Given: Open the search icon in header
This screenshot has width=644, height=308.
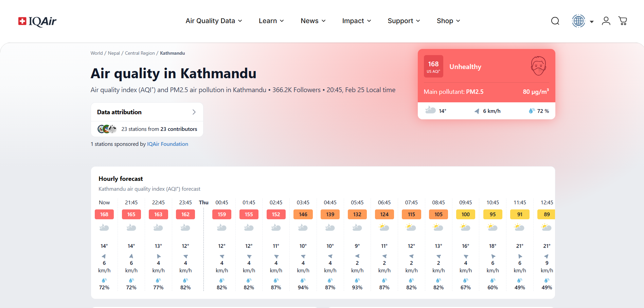Looking at the screenshot, I should [x=555, y=21].
